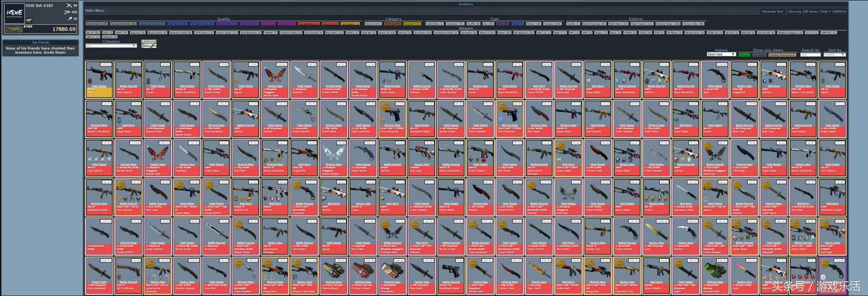Toggle the UMP-45 weapon filter tag
The width and height of the screenshot is (868, 296).
829,33
